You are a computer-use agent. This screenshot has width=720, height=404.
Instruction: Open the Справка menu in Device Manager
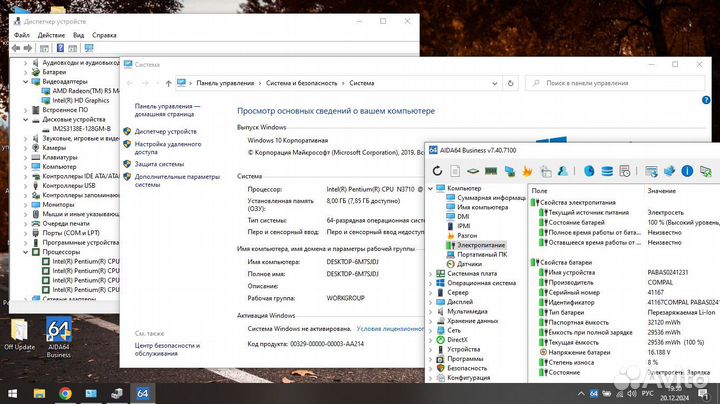(x=104, y=35)
